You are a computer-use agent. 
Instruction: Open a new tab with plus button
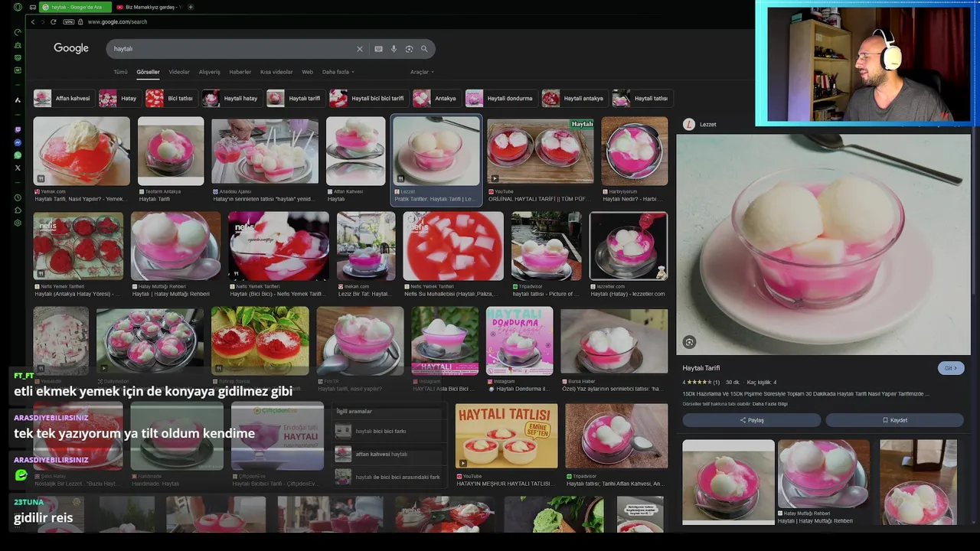pyautogui.click(x=191, y=7)
